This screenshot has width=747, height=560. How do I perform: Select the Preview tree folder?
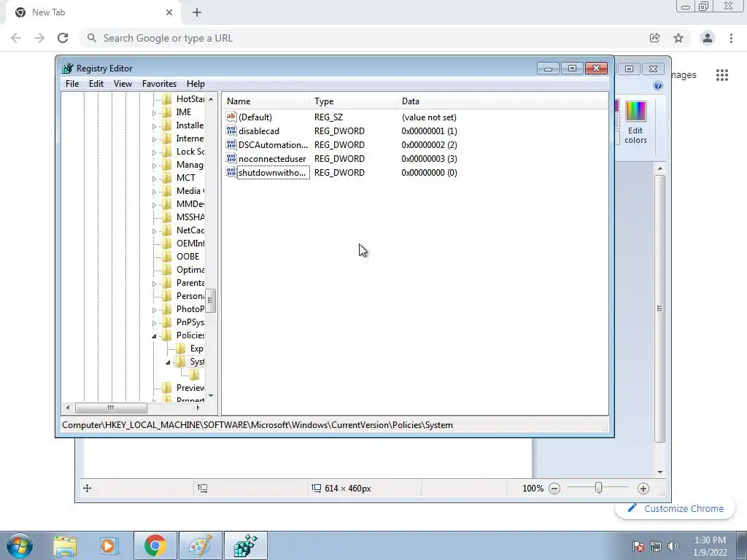coord(190,388)
